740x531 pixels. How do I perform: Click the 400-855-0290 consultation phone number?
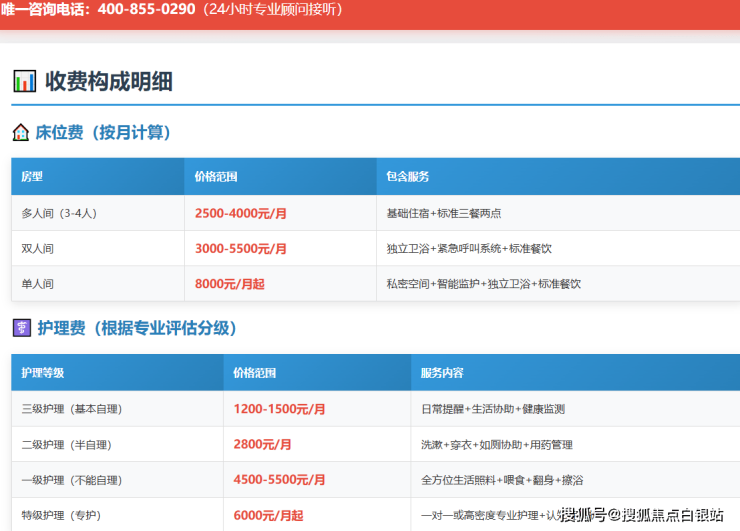pos(146,9)
